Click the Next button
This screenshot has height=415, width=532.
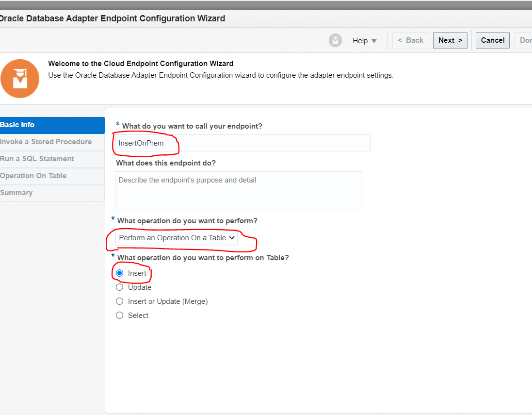450,40
